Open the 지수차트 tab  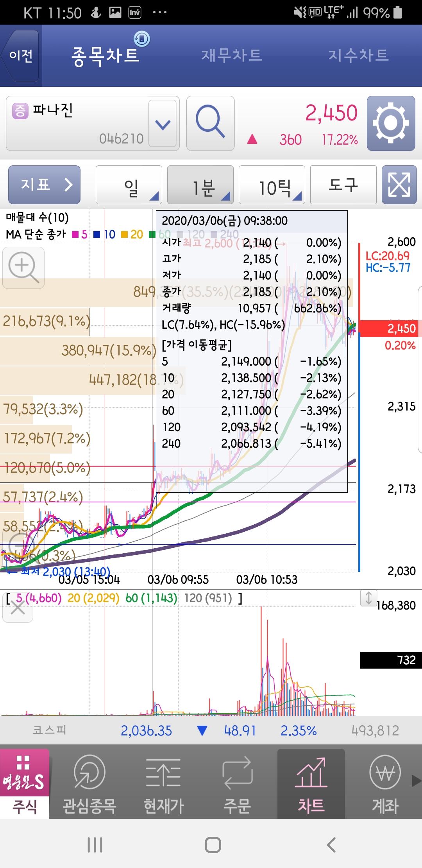358,55
